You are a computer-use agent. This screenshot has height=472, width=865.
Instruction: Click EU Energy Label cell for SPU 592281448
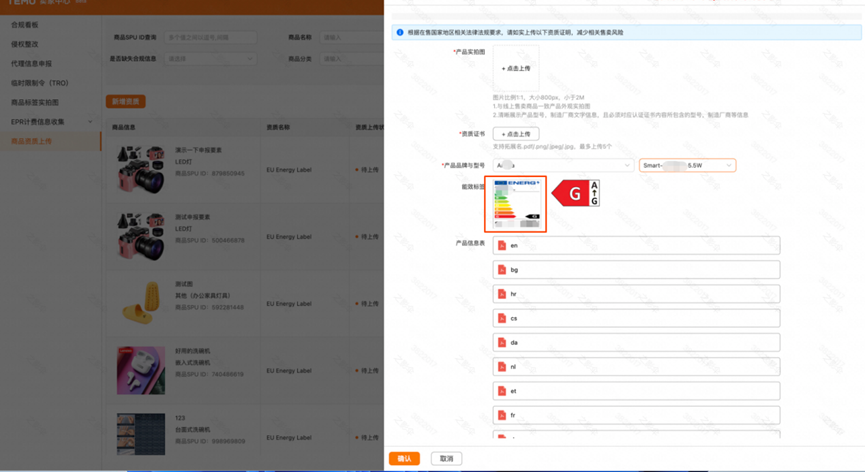click(x=289, y=304)
